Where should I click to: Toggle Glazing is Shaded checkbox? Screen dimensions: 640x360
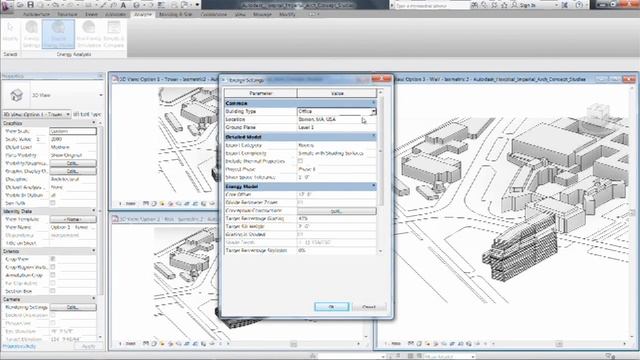[x=300, y=234]
